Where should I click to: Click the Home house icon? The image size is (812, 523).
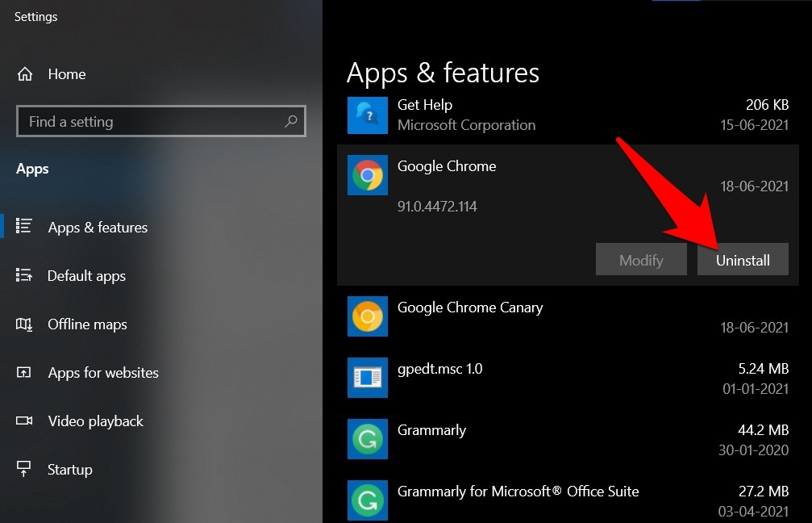click(24, 74)
